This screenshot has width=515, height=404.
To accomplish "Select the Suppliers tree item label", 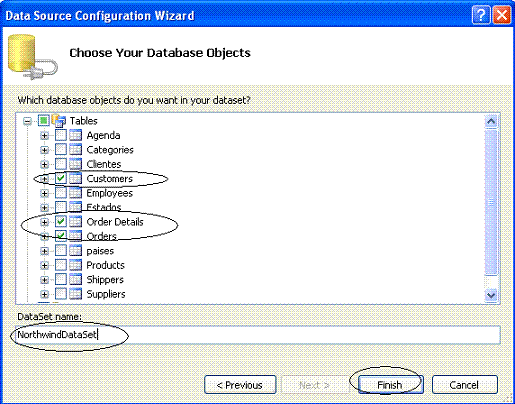I will click(106, 294).
